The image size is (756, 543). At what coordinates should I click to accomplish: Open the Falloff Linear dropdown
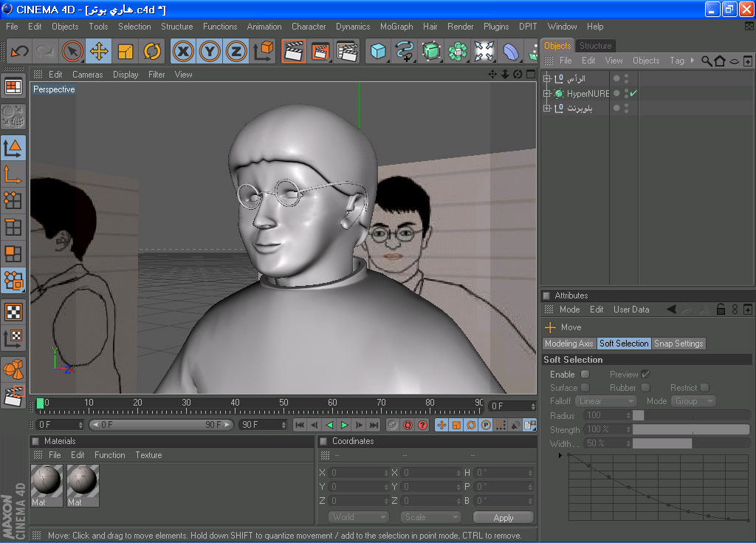coord(606,401)
